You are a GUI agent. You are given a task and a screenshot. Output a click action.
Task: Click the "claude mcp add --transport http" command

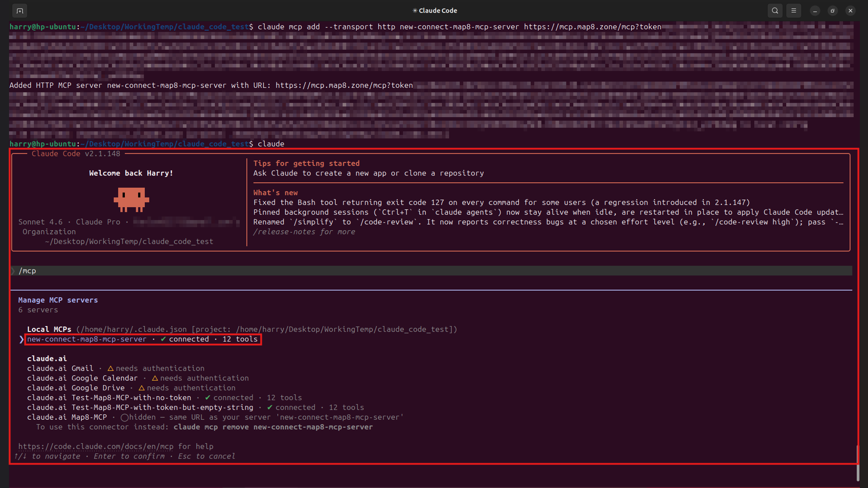460,27
